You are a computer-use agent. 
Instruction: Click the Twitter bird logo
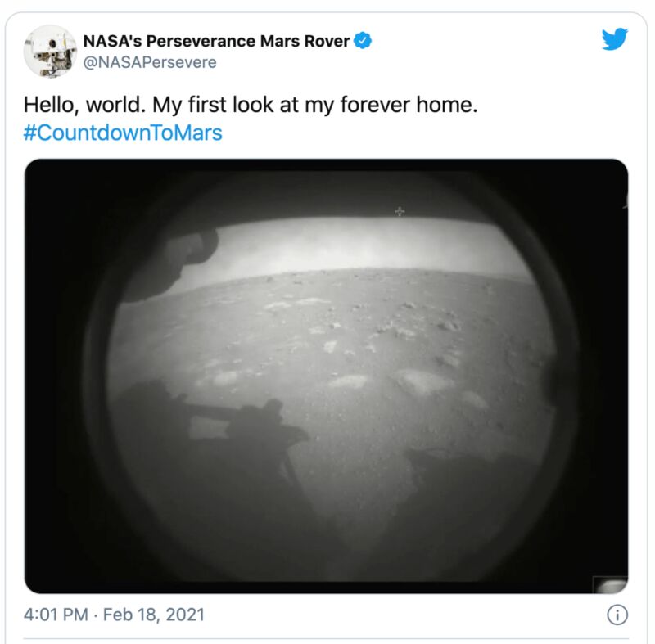(x=615, y=38)
